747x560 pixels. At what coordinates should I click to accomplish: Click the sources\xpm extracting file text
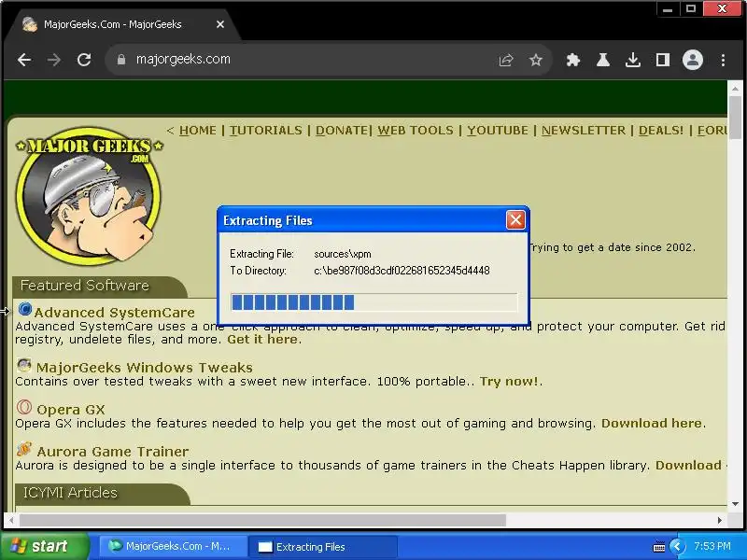click(343, 254)
